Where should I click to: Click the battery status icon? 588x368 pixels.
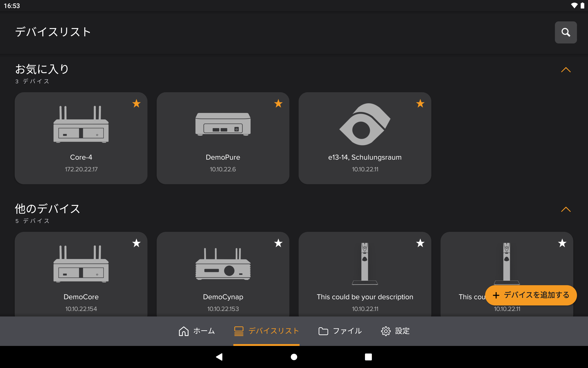[x=582, y=6]
